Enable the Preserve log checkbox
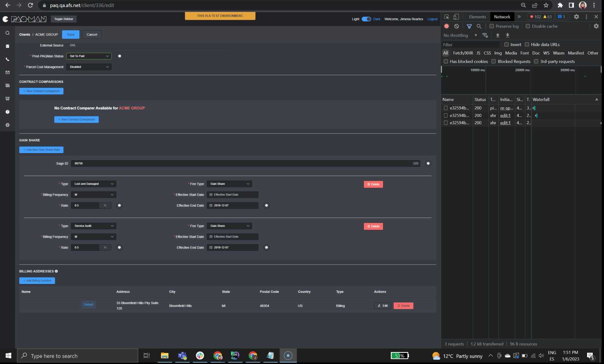Screen dimensions: 604x364 pos(491,26)
